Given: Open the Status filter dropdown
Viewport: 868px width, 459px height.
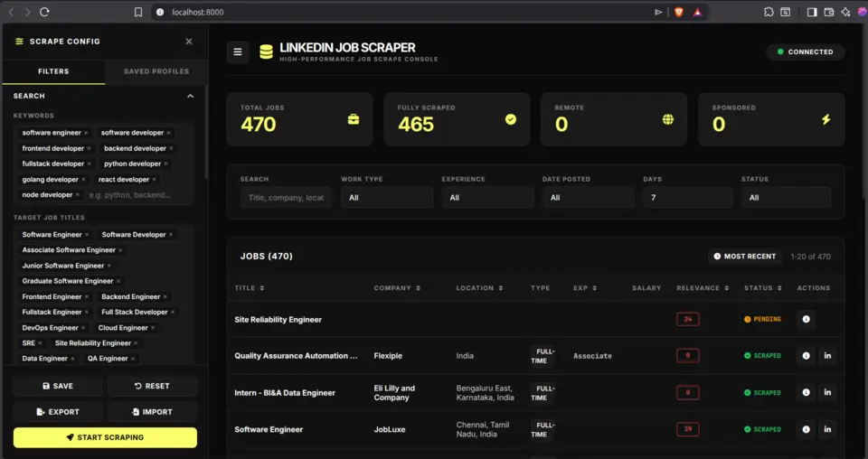Looking at the screenshot, I should point(786,198).
